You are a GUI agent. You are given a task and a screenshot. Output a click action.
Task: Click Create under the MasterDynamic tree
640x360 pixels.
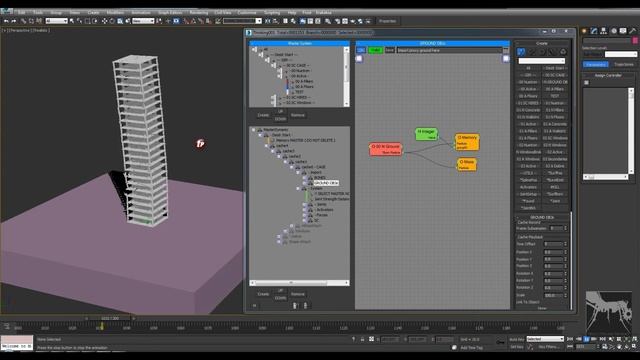[x=263, y=294]
